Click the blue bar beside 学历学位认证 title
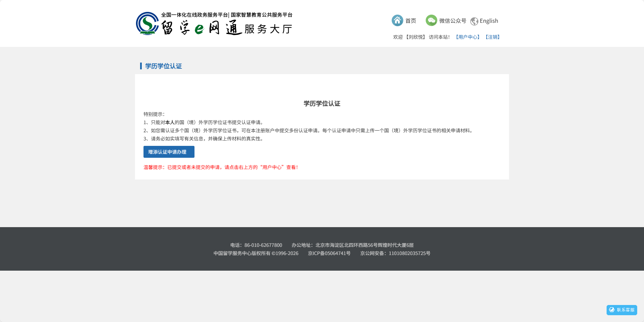Viewport: 644px width, 322px height. pyautogui.click(x=141, y=66)
